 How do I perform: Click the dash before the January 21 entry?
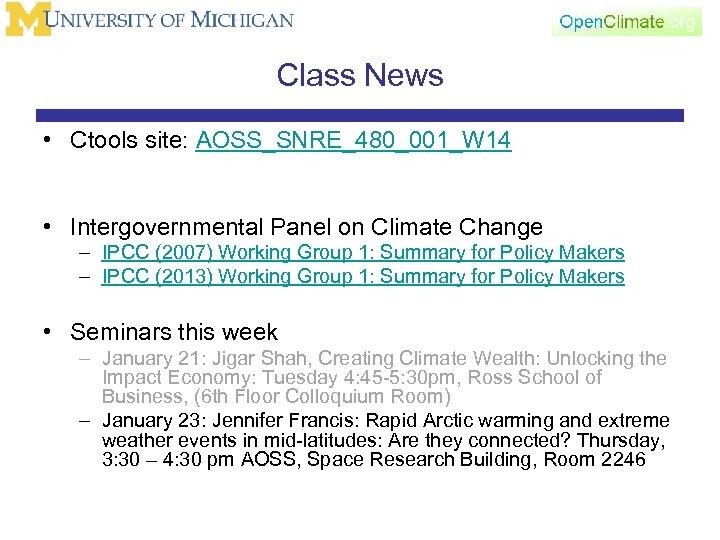(x=87, y=358)
